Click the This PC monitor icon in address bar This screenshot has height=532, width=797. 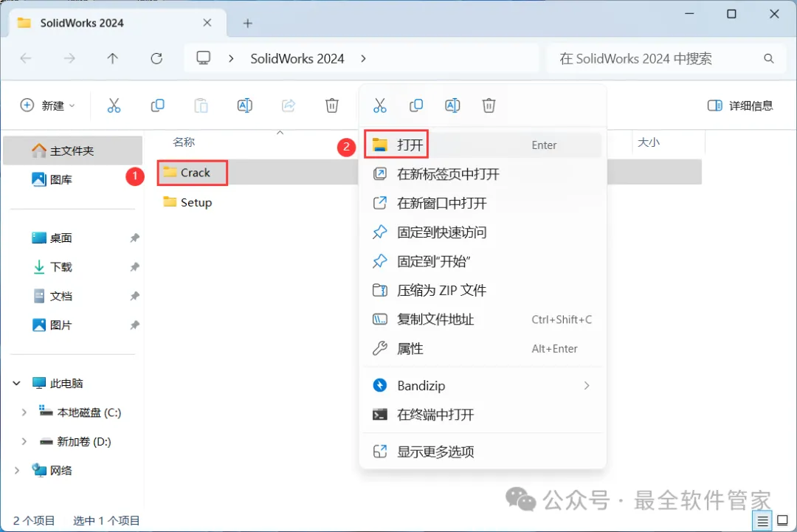coord(204,58)
